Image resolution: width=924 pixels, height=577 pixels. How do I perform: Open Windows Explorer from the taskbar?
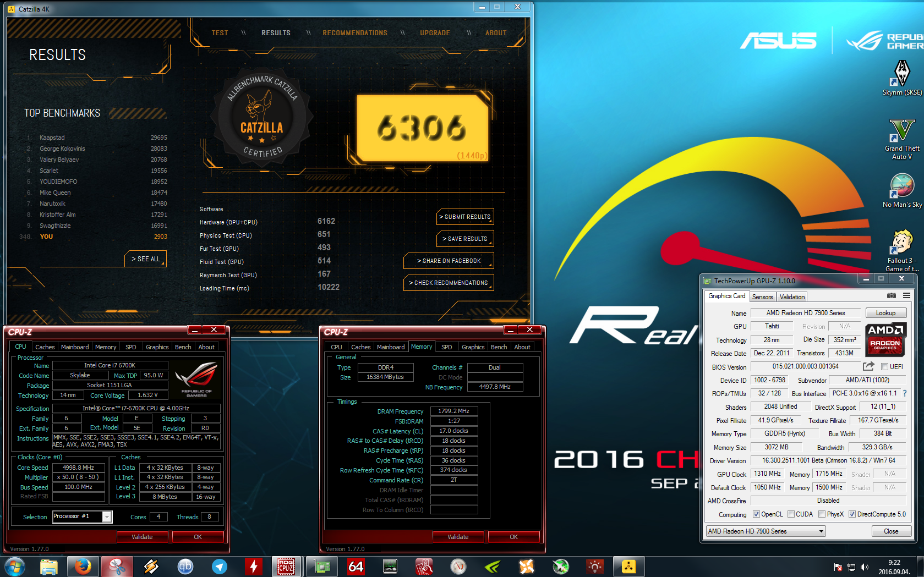49,567
